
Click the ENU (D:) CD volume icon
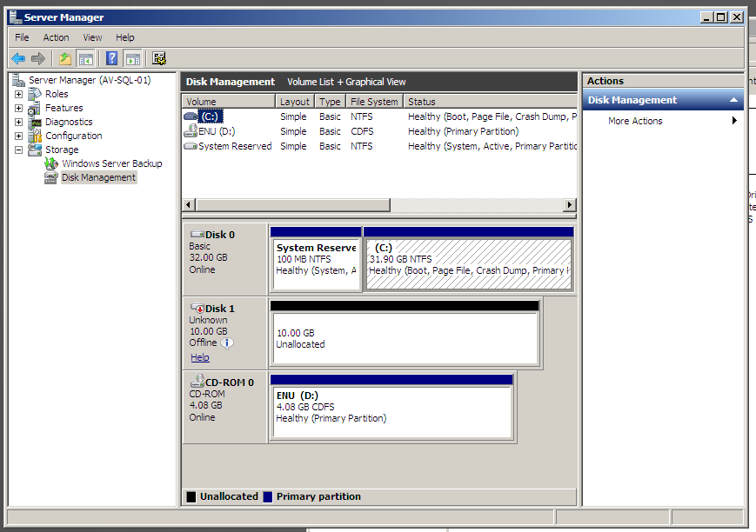click(x=191, y=130)
